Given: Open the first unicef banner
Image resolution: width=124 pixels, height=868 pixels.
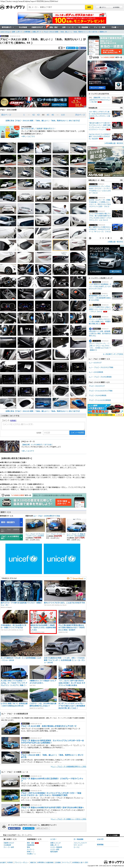Looking at the screenshot, I should [x=24, y=559].
